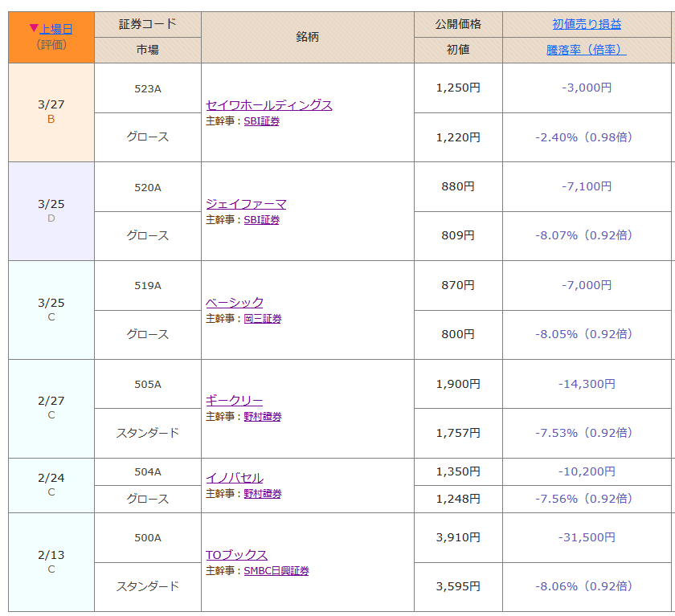Screen dimensions: 675x616
Task: Click the 1,250円 offering price
Action: (458, 88)
